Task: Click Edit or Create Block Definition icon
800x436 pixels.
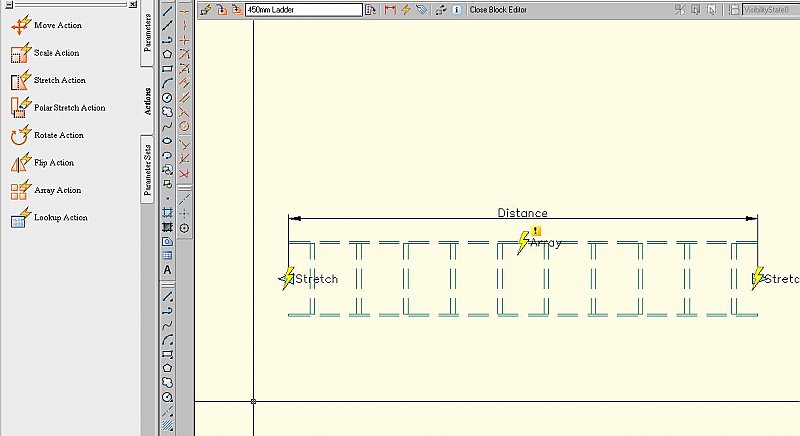Action: (206, 10)
